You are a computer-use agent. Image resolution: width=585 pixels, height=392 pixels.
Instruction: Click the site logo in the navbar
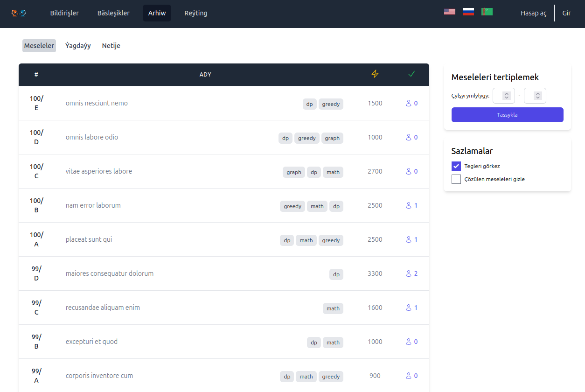[19, 13]
